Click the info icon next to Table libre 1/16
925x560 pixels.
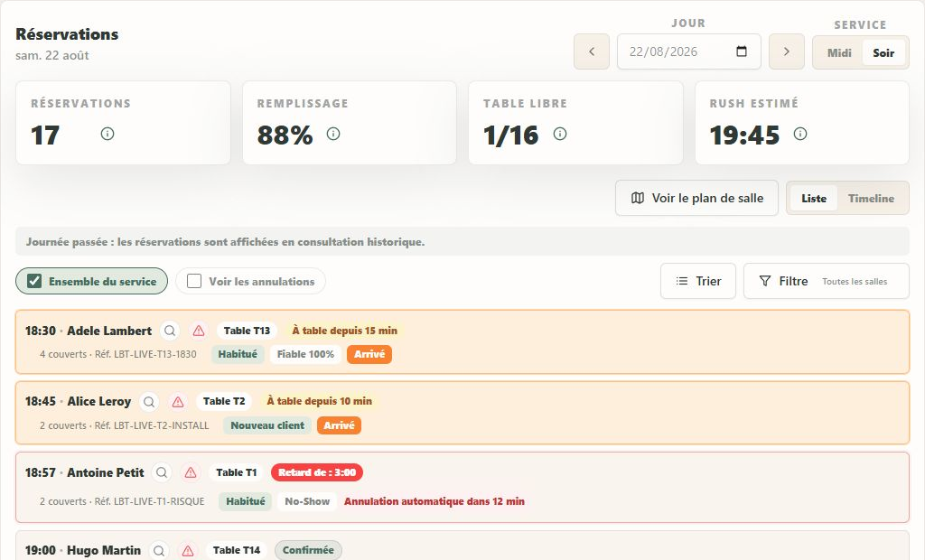click(560, 134)
